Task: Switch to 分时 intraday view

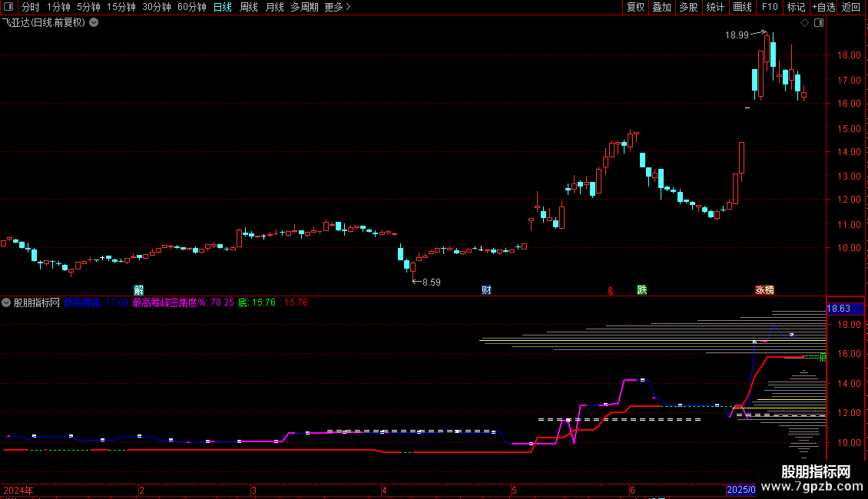Action: pos(31,7)
